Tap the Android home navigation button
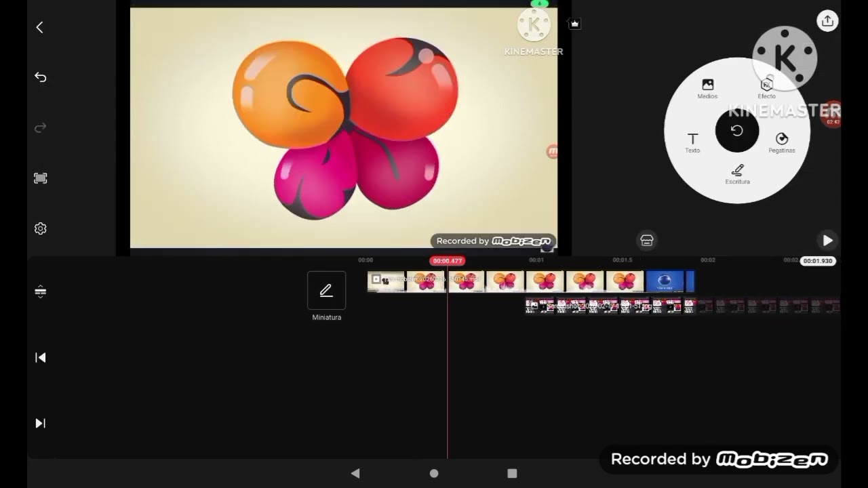Screen dimensions: 868x488 434,473
